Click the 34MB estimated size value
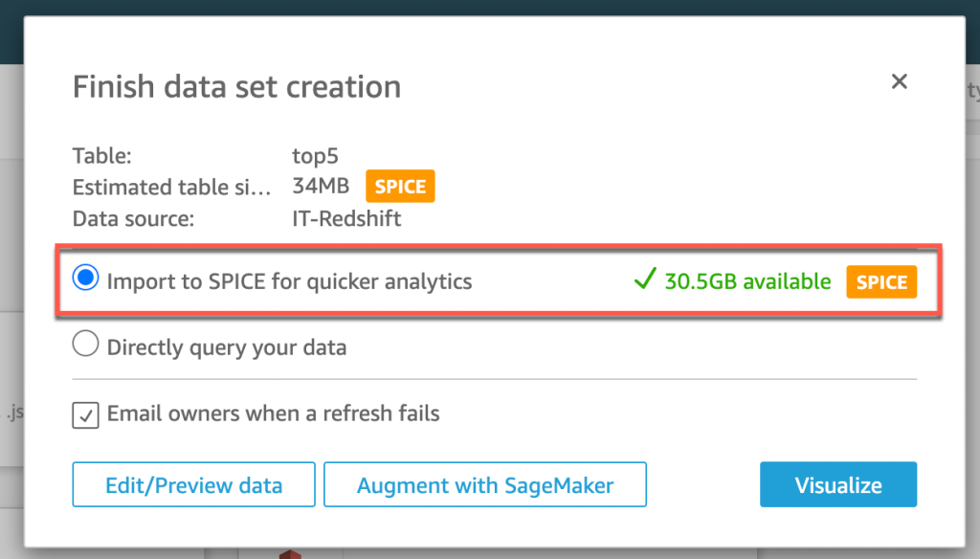This screenshot has width=980, height=559. (321, 186)
